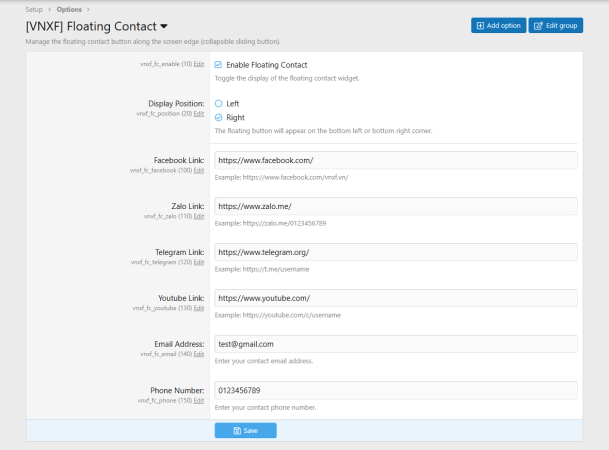
Task: Click the 'Email Address:' label text
Action: (x=179, y=344)
